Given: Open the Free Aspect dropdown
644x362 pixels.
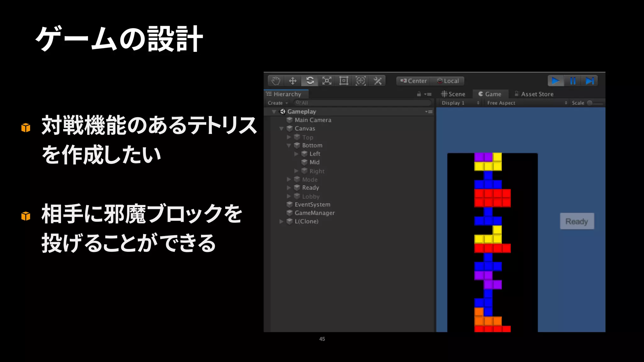Looking at the screenshot, I should [527, 103].
